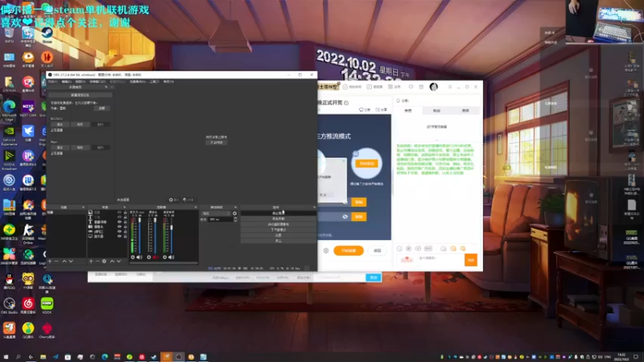Open OBS Studio desktop shortcut
The width and height of the screenshot is (644, 362).
(9, 306)
